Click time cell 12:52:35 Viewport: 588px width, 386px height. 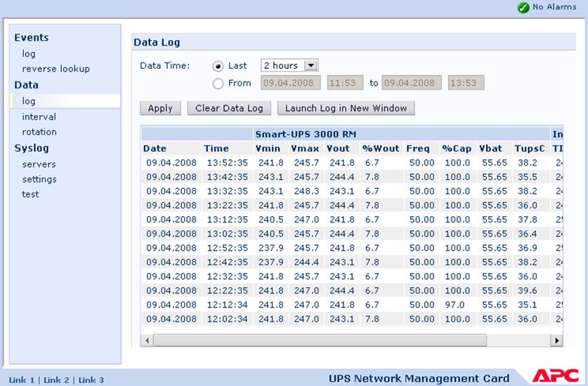[x=227, y=248]
